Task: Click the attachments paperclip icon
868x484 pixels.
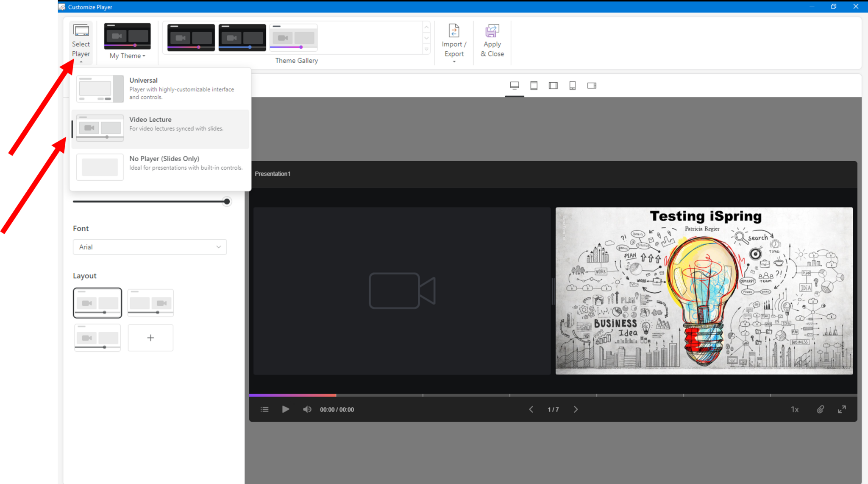Action: [821, 409]
